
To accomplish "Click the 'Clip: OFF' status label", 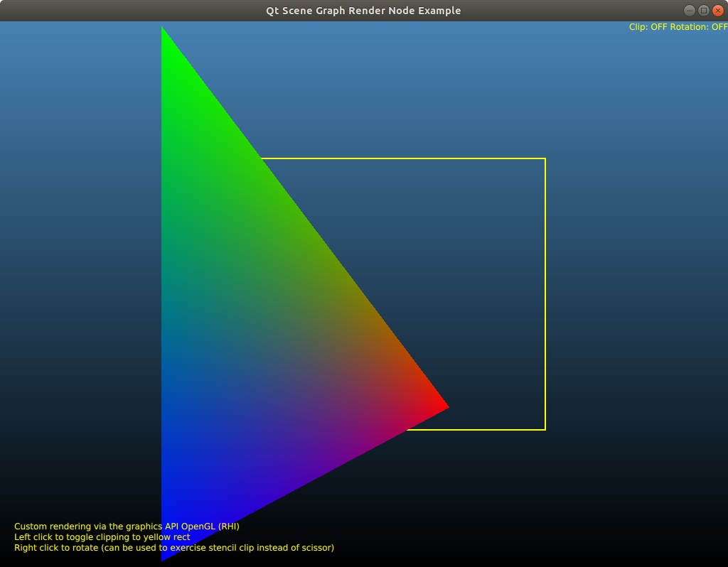I will [x=647, y=27].
